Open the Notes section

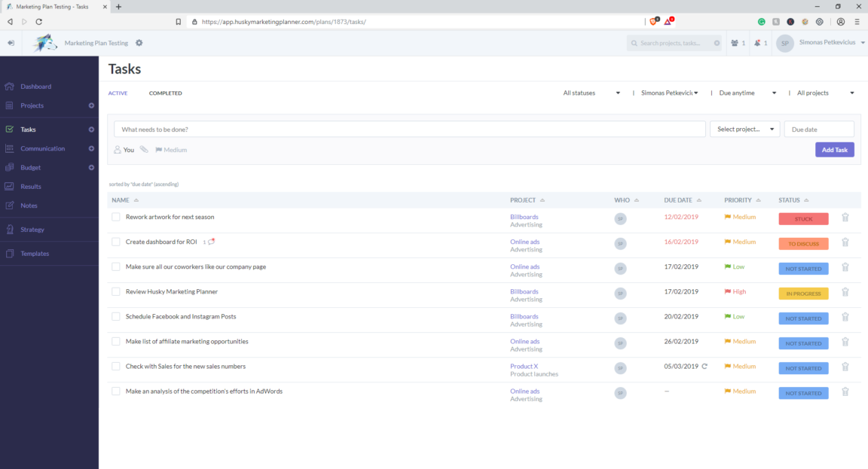point(29,205)
